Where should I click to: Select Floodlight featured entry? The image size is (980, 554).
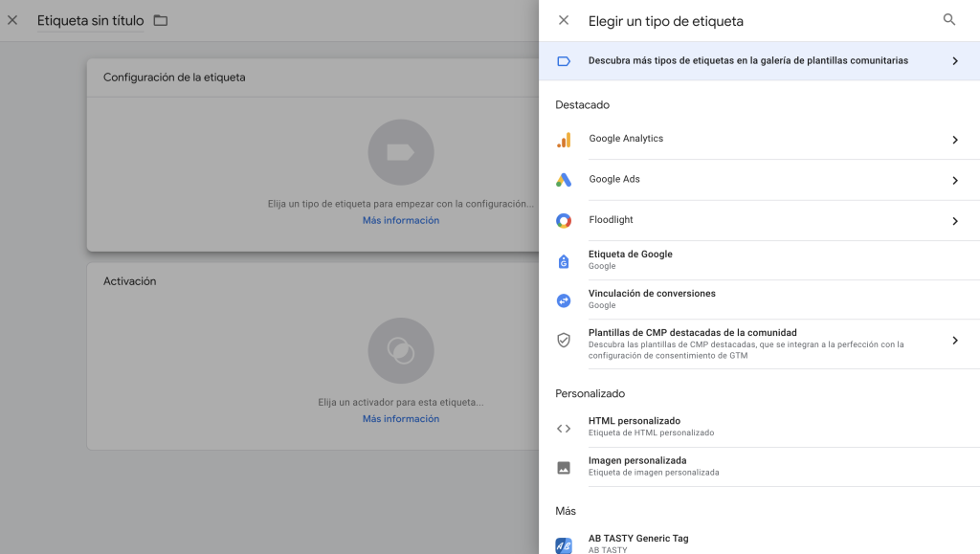759,220
